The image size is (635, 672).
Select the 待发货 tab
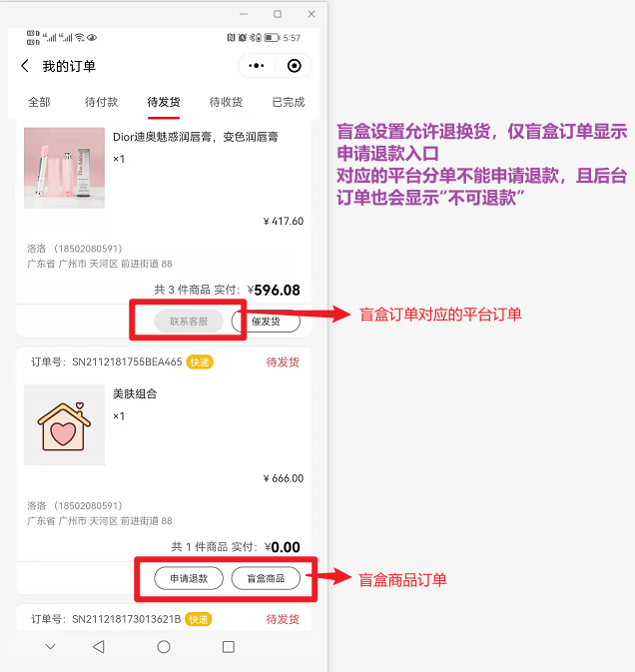click(164, 102)
